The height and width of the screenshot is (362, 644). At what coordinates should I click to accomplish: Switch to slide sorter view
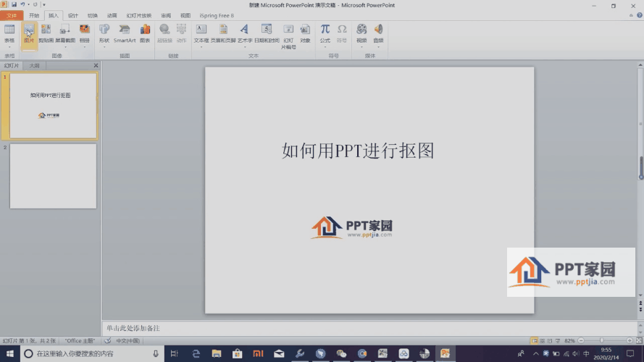tap(542, 341)
